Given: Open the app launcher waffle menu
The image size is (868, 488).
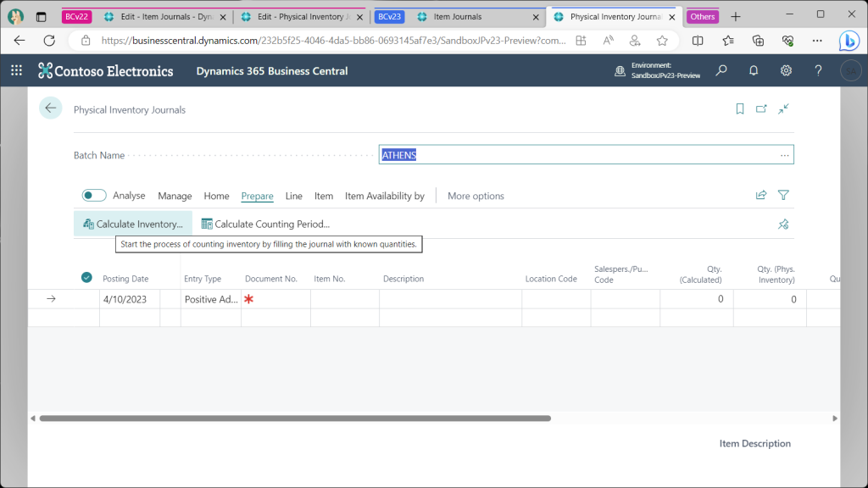Looking at the screenshot, I should coord(17,70).
